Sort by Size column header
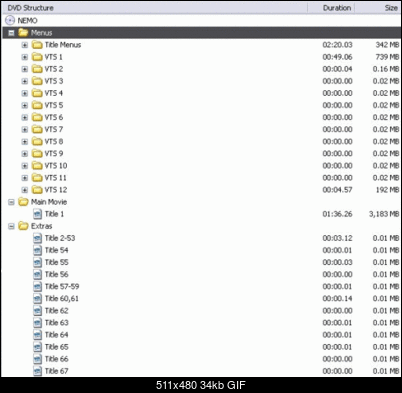 pos(378,8)
